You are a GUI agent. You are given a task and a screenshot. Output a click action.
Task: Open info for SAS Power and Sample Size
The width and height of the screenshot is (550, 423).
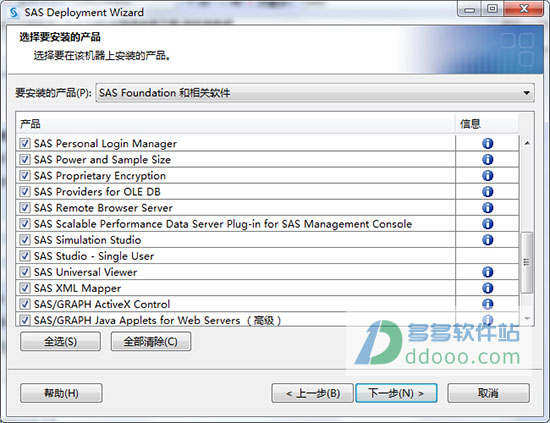pos(488,160)
